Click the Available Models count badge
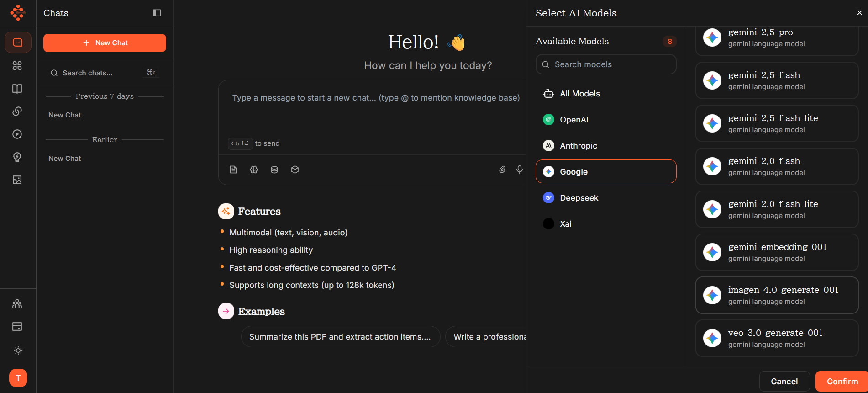Screen dimensions: 868x393 click(x=670, y=42)
